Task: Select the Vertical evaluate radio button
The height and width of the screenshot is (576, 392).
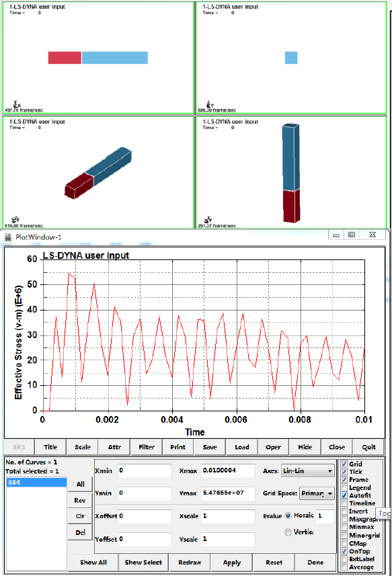Action: [x=288, y=532]
